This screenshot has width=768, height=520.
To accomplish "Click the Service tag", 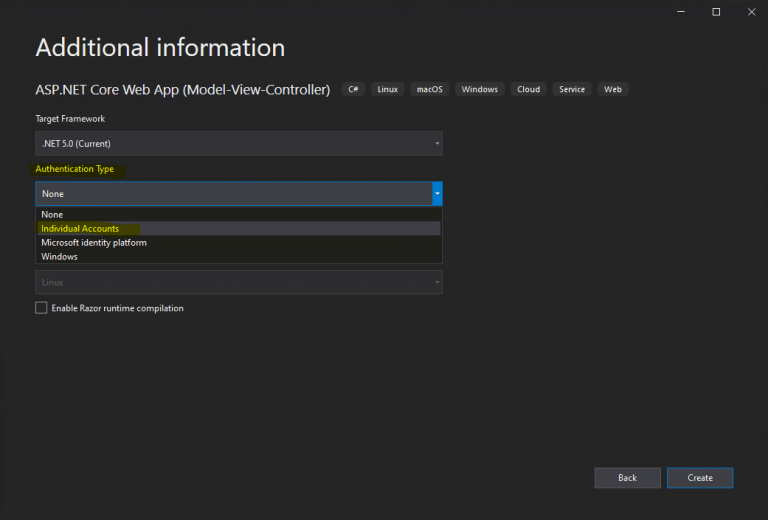I will coord(572,89).
